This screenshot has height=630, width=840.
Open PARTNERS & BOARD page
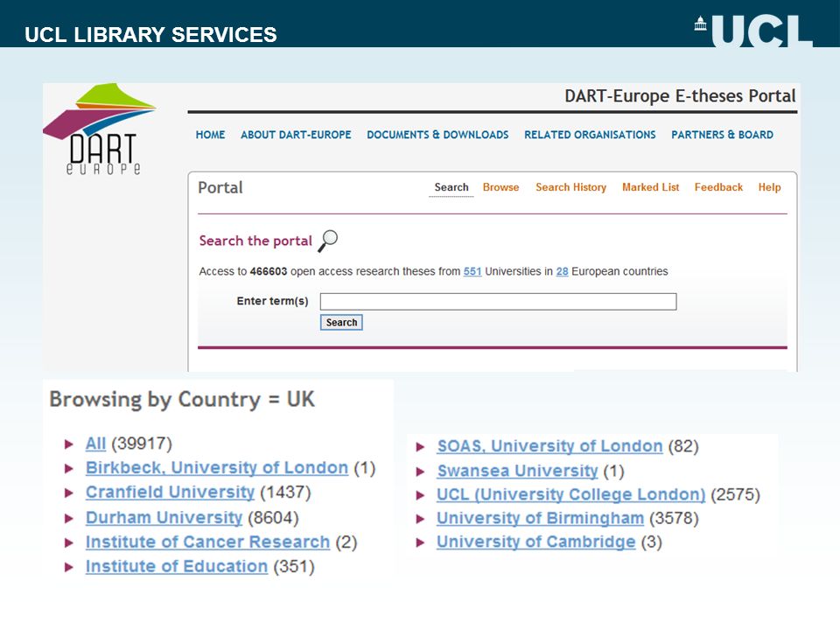click(x=722, y=135)
